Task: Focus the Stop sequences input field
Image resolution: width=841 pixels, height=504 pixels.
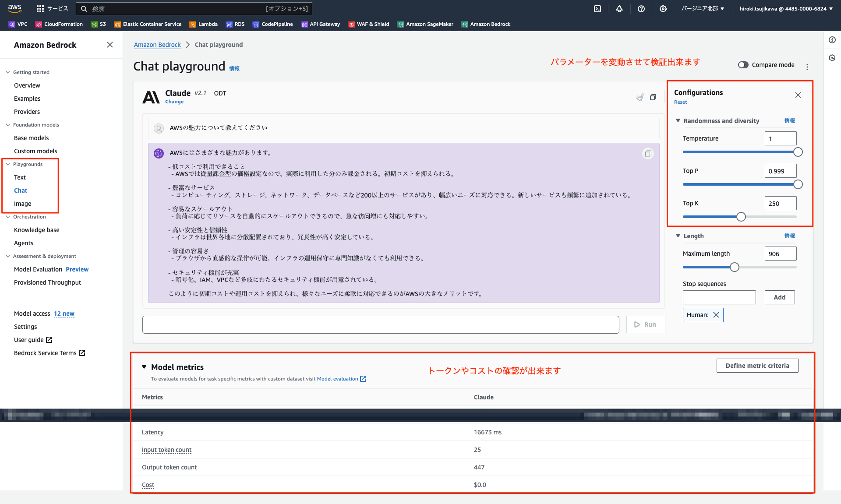Action: click(719, 297)
